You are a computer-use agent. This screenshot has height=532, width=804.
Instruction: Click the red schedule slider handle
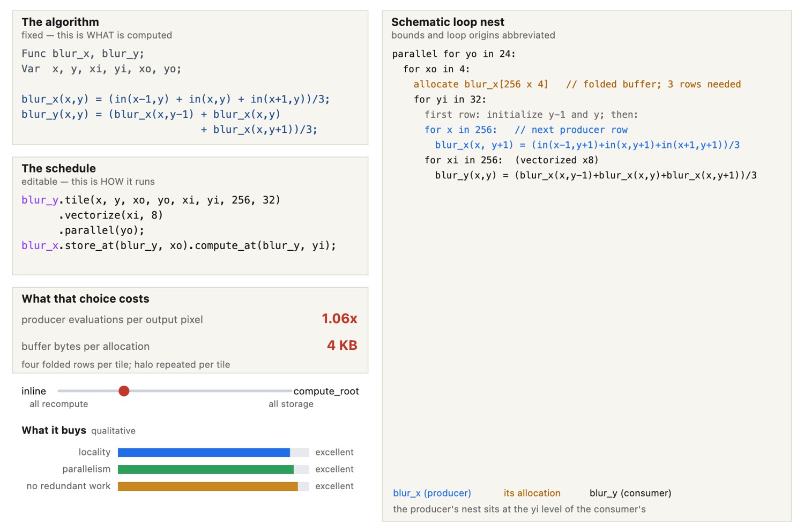coord(124,391)
